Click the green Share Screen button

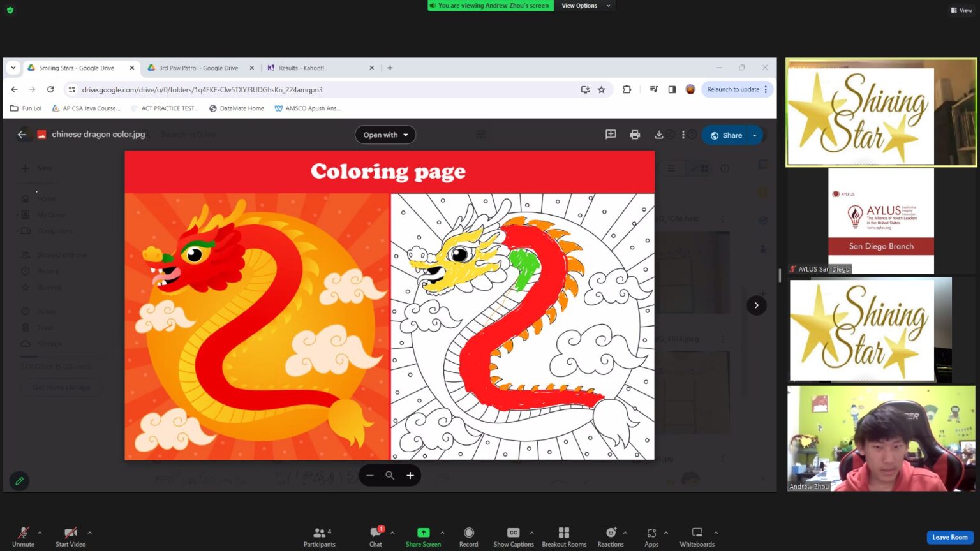click(x=423, y=536)
